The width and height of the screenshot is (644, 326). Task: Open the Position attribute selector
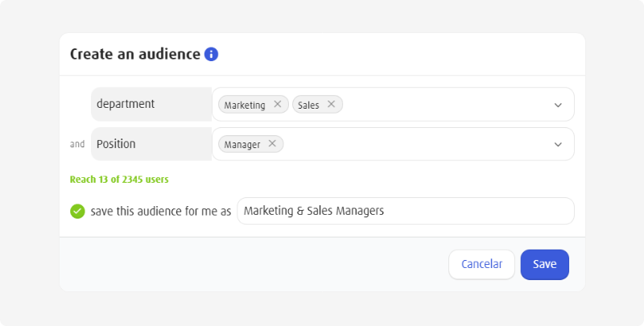[x=151, y=144]
